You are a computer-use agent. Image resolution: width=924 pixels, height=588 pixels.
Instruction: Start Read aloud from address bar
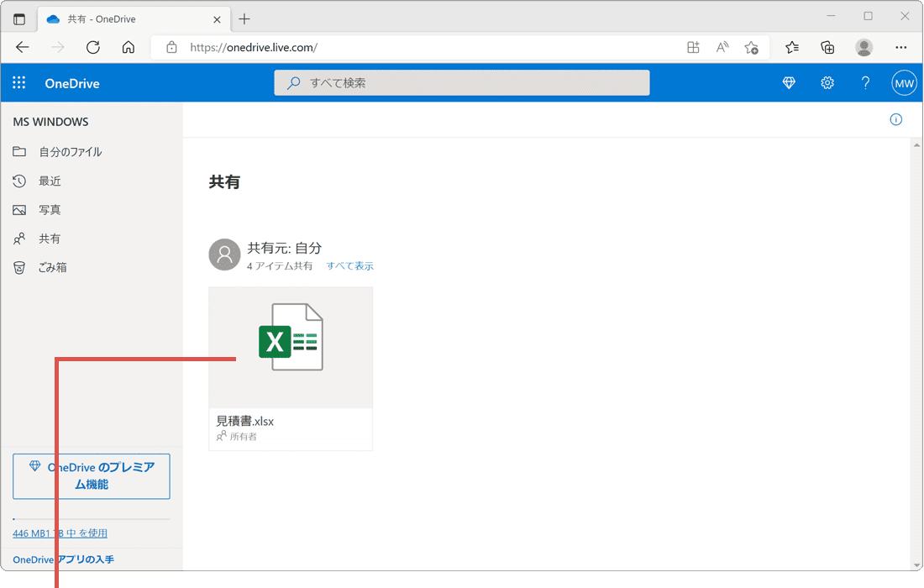tap(722, 47)
